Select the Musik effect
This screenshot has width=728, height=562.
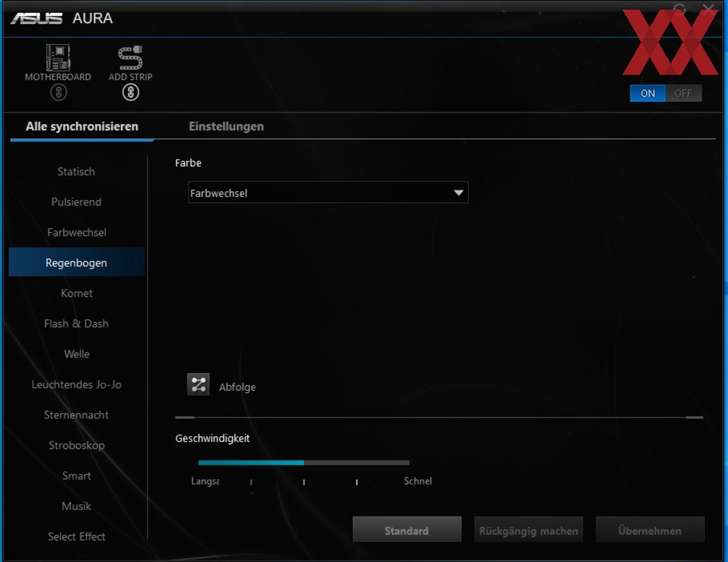click(x=76, y=506)
